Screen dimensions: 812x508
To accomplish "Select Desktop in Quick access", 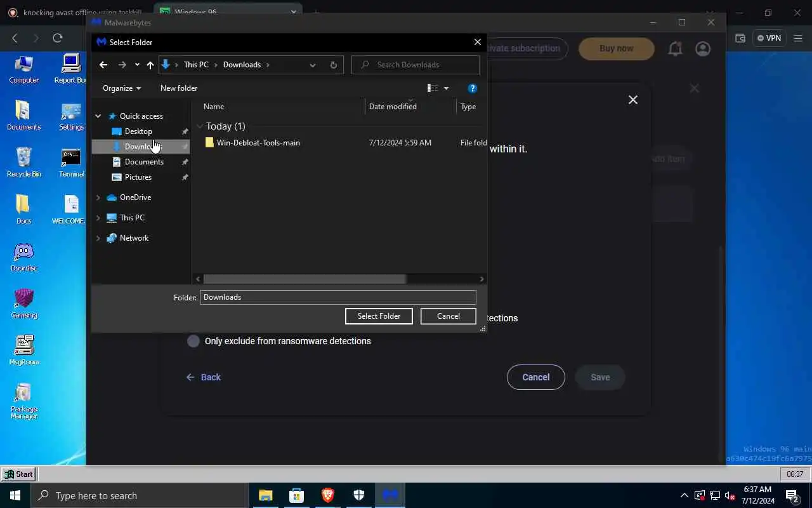I will [x=138, y=131].
